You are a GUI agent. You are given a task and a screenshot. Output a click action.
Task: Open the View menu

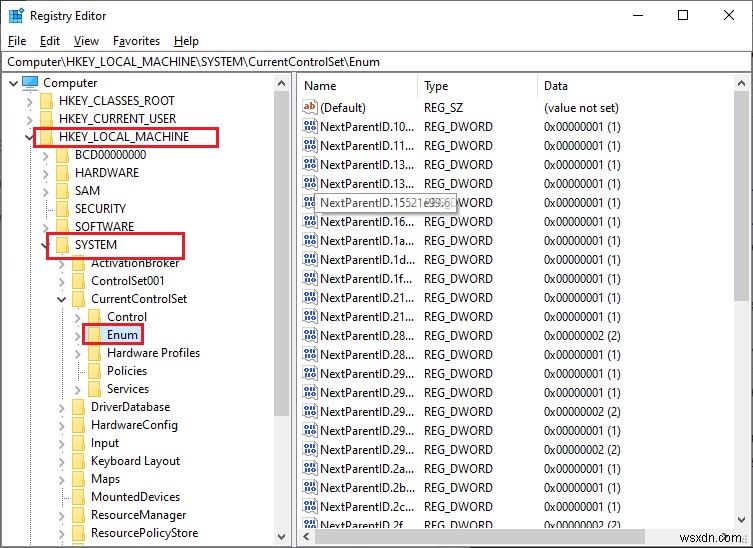pyautogui.click(x=86, y=41)
